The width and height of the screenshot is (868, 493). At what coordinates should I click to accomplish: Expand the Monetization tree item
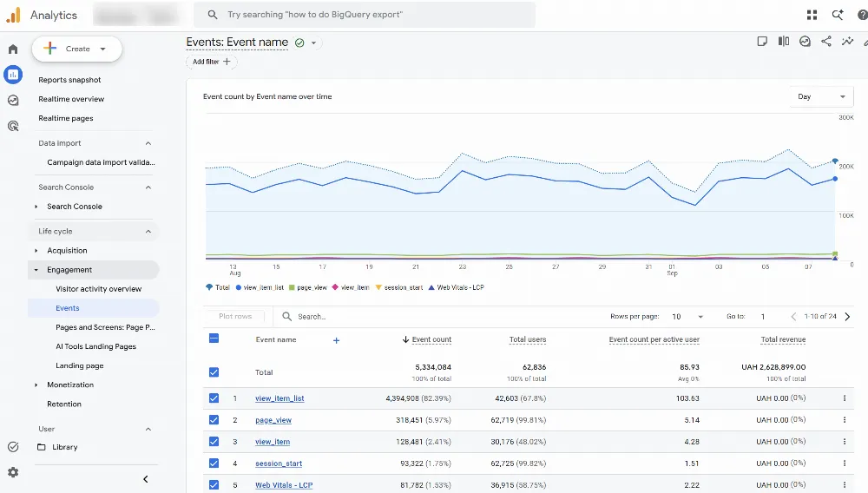[36, 385]
